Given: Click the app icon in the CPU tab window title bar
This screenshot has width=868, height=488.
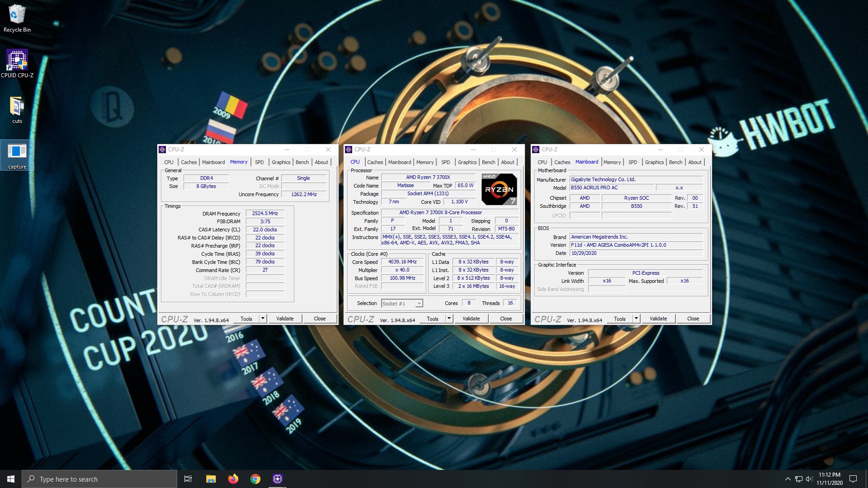Looking at the screenshot, I should click(x=349, y=150).
